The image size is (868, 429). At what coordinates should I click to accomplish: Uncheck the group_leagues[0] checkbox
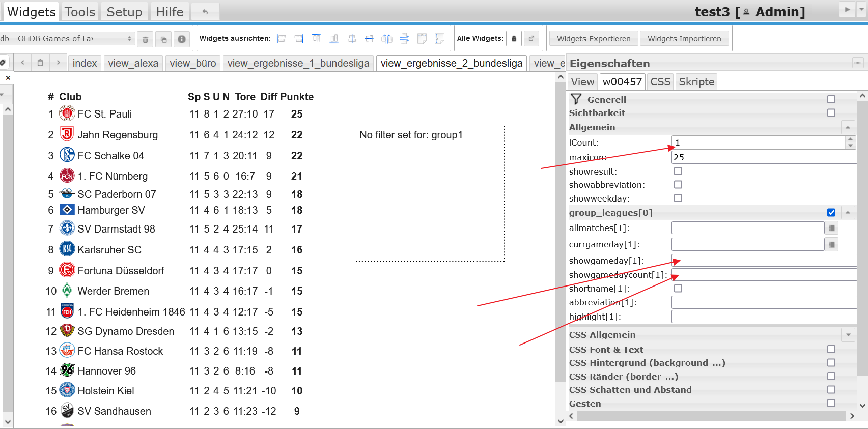tap(831, 213)
